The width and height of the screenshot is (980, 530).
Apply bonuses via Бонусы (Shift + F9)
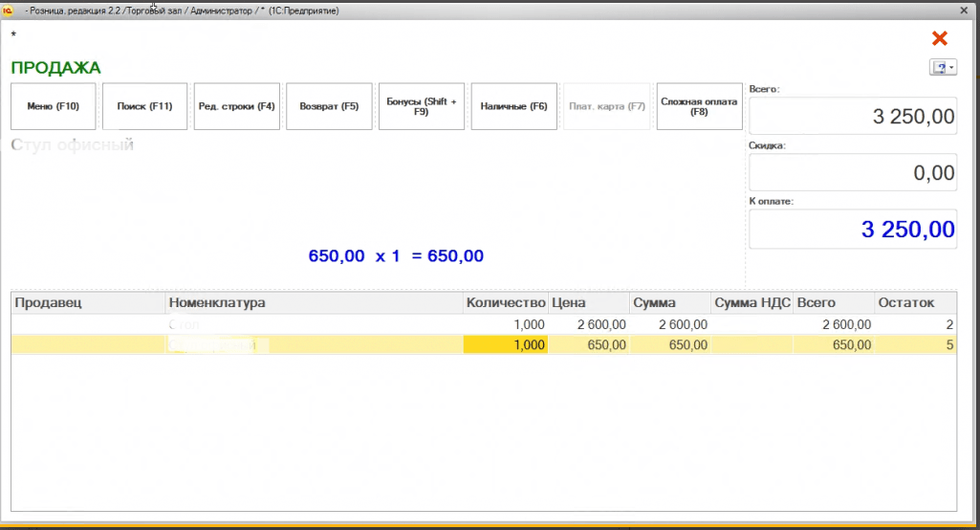tap(421, 106)
